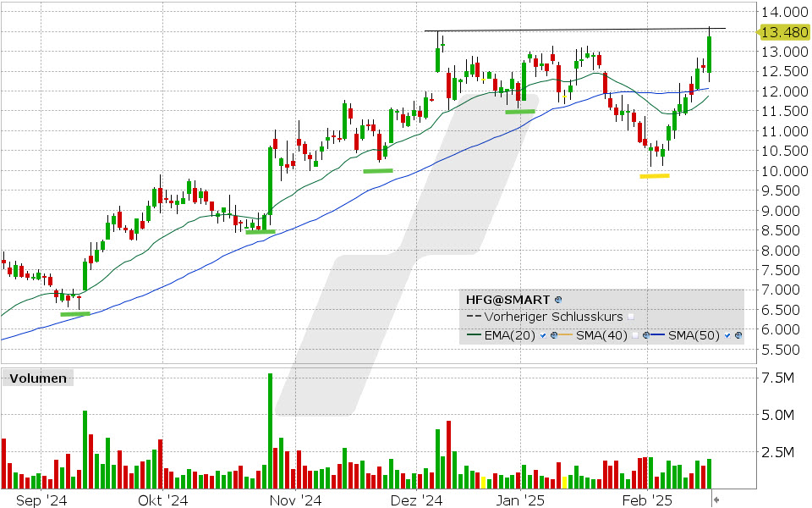The image size is (812, 508).
Task: Click the 7.5M volume axis label
Action: [776, 378]
